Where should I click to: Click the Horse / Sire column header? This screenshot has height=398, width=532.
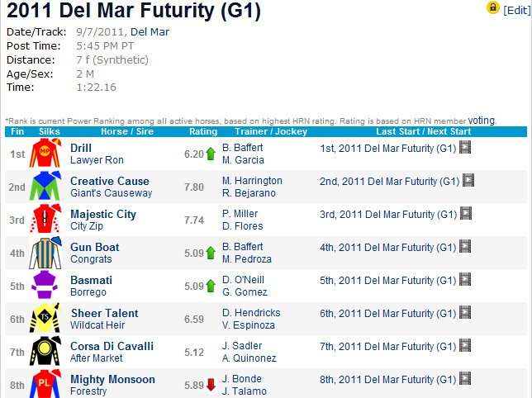pyautogui.click(x=127, y=131)
